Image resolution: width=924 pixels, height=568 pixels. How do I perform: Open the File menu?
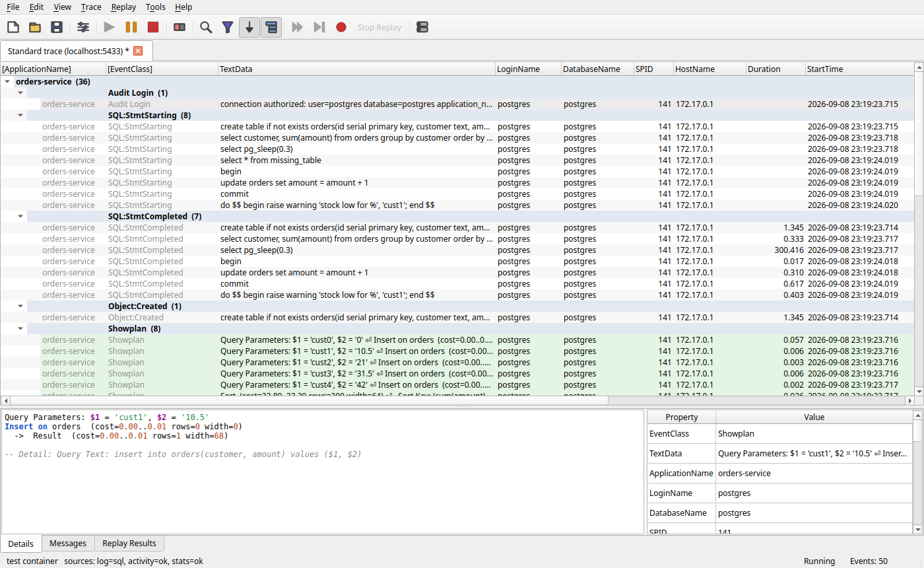13,7
